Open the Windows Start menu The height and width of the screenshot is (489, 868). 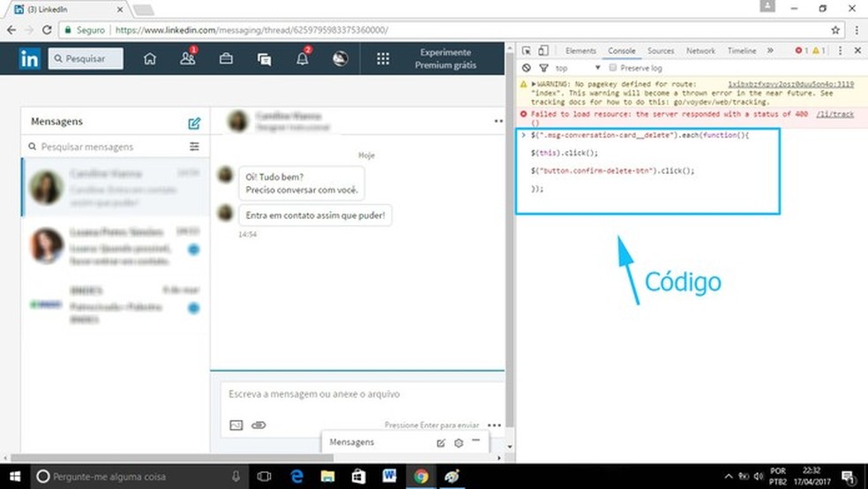tap(15, 477)
